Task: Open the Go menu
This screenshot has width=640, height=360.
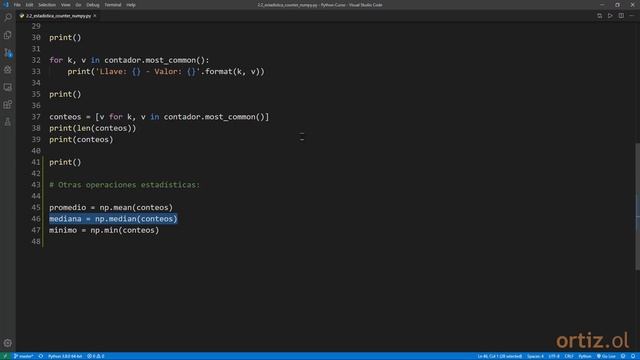Action: tap(78, 5)
